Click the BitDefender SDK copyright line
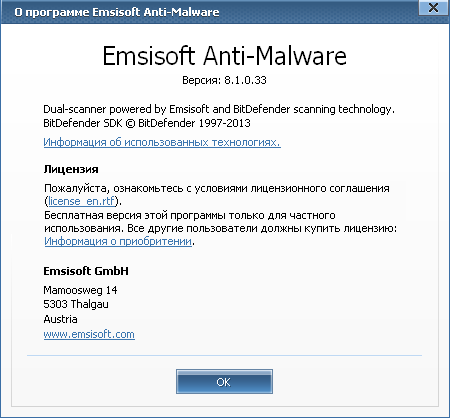450x418 pixels. (x=147, y=123)
